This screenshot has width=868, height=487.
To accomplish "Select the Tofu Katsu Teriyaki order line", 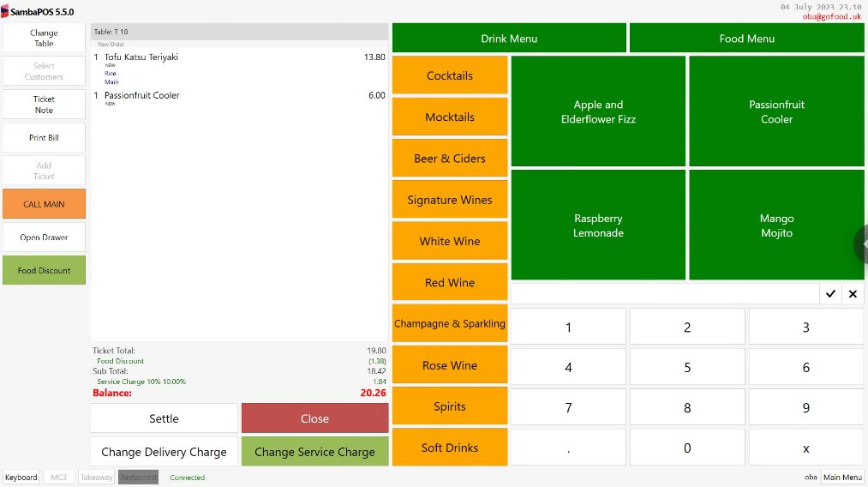I will (x=239, y=69).
